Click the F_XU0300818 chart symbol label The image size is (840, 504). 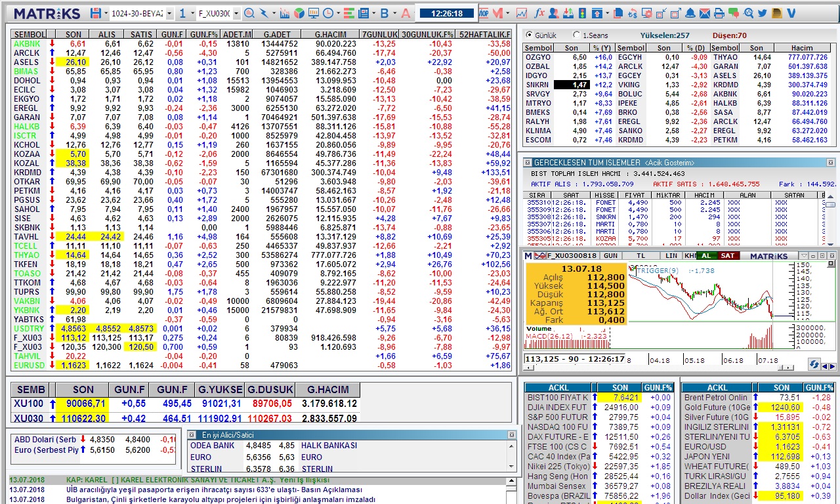[x=572, y=255]
